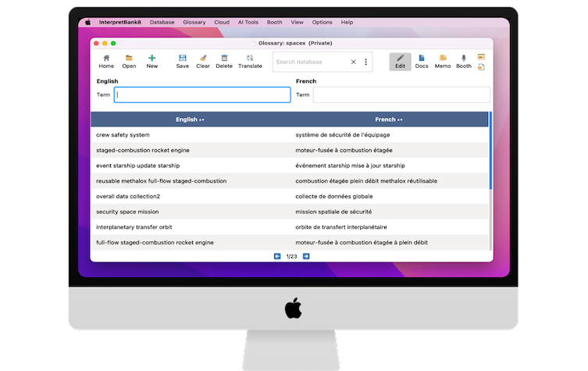588x371 pixels.
Task: Go to the previous page arrow
Action: tap(277, 256)
